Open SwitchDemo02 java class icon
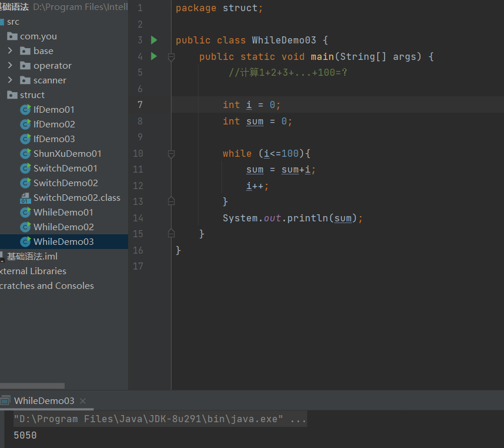504x448 pixels. pos(25,183)
